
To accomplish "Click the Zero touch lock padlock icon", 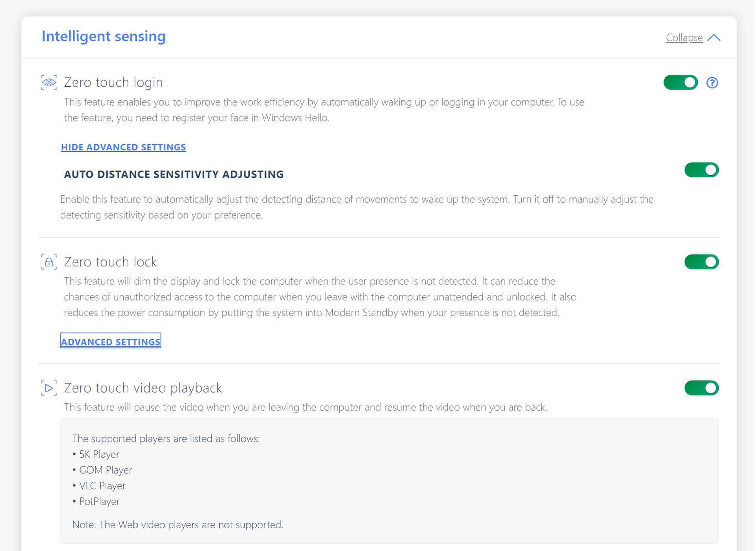I will [x=49, y=262].
